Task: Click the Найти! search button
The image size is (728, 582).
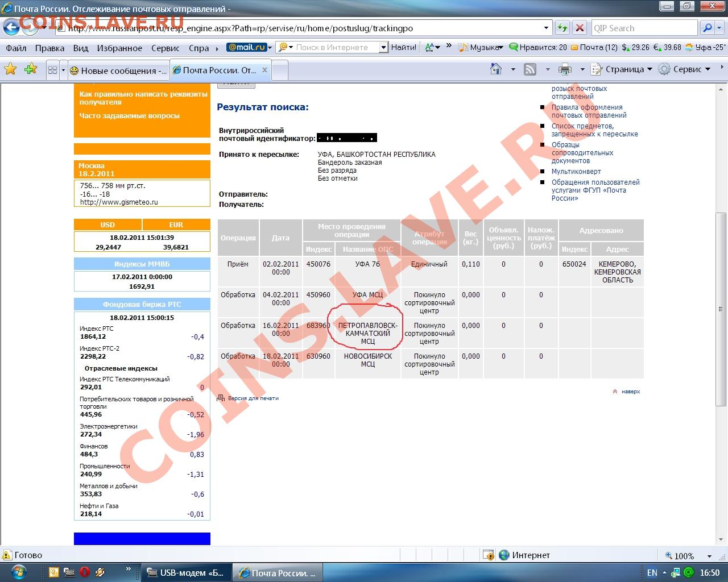Action: (403, 47)
